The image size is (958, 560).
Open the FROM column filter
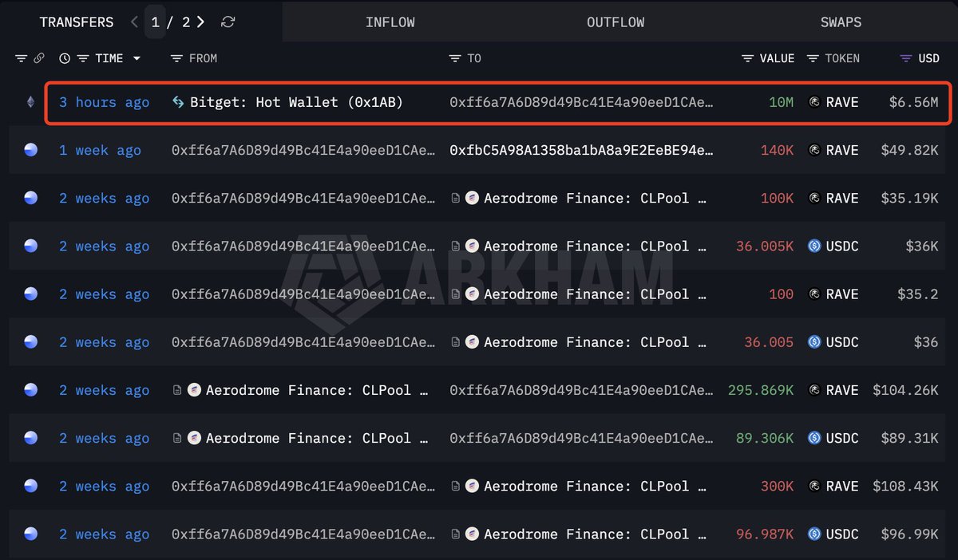point(177,58)
